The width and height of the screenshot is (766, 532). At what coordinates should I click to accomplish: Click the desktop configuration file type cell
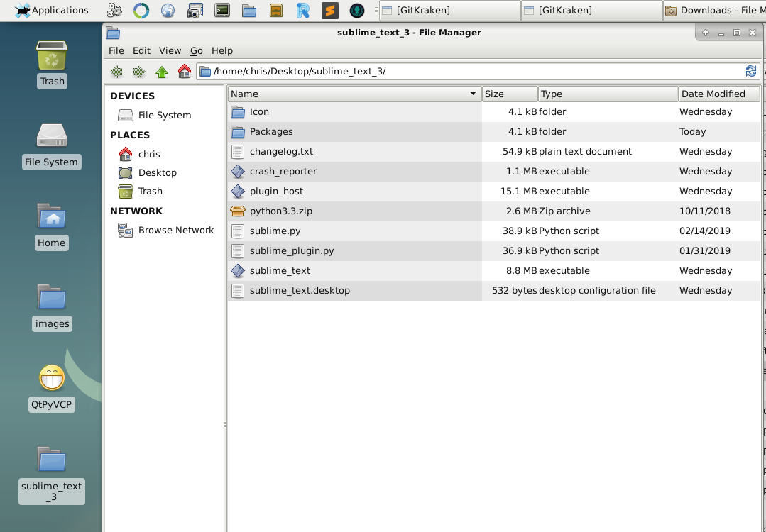click(x=598, y=290)
